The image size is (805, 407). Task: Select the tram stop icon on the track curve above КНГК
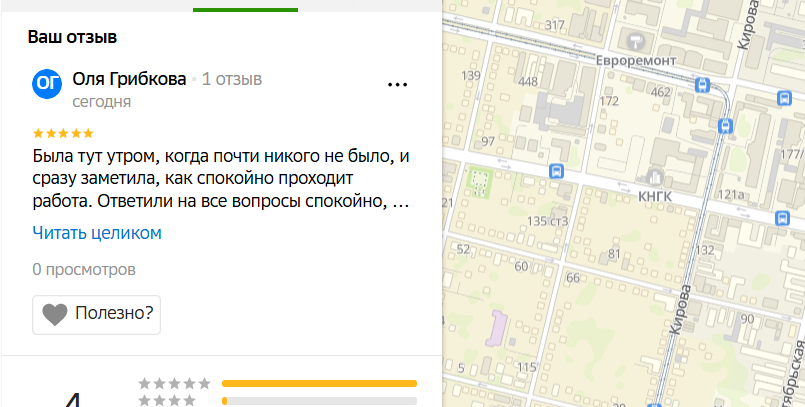[724, 125]
